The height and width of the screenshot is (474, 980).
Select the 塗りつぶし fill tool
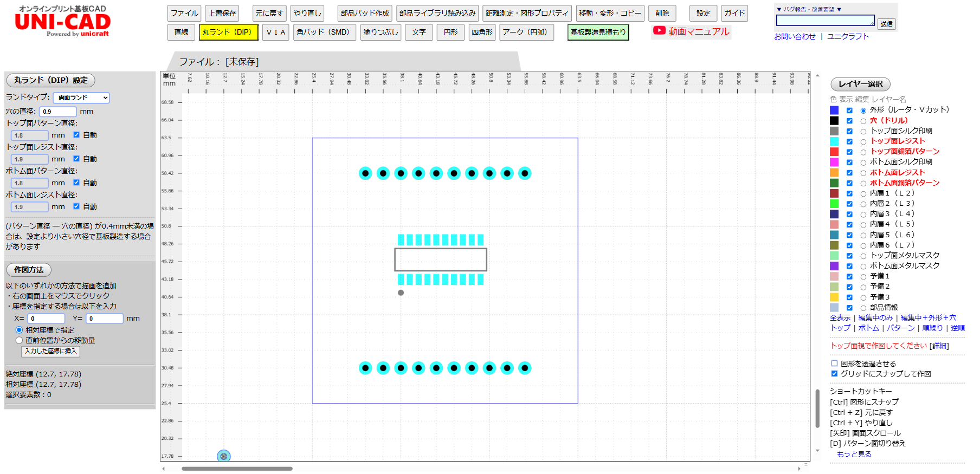(x=381, y=33)
